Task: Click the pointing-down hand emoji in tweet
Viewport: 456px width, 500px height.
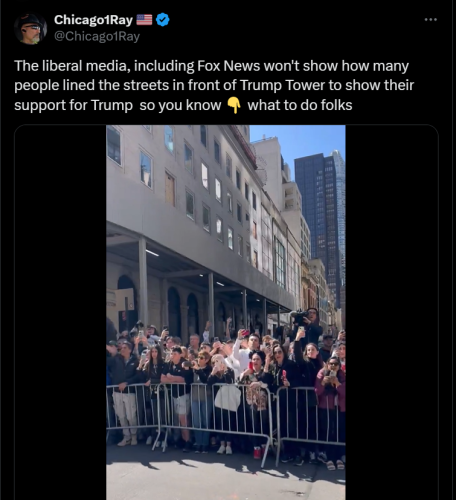Action: click(x=234, y=105)
